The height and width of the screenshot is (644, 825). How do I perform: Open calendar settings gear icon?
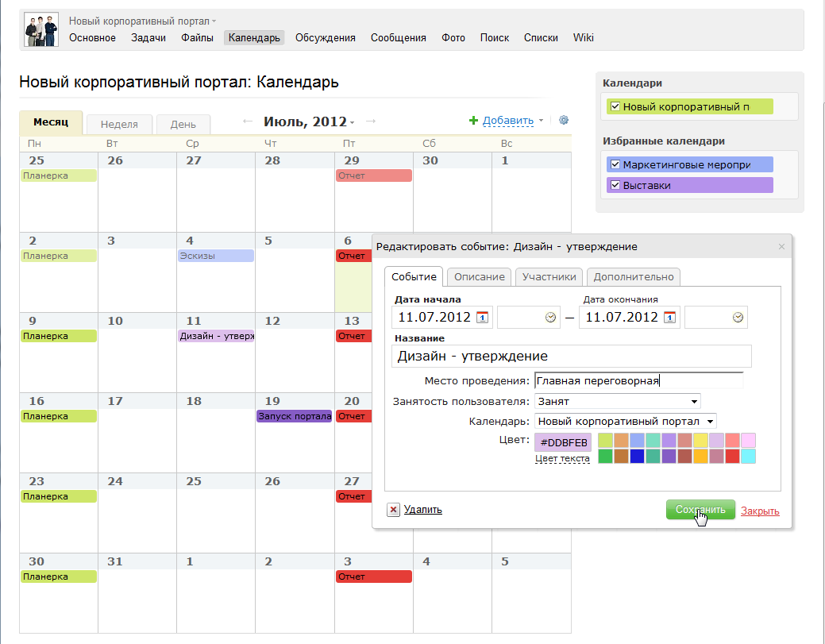[x=564, y=121]
